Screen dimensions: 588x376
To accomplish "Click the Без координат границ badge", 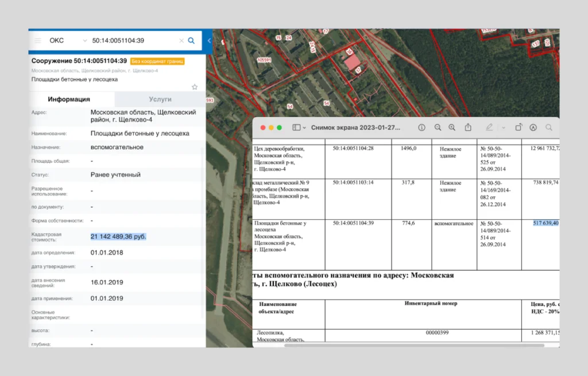I will tap(157, 61).
